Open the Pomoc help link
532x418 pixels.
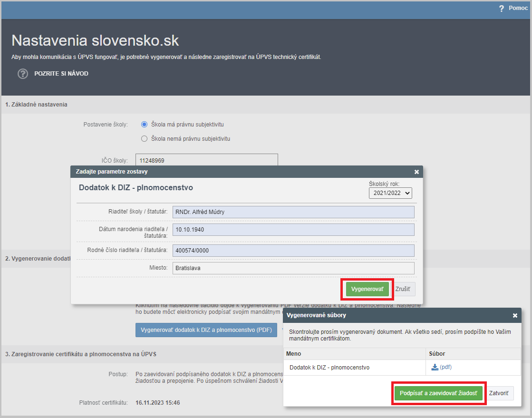(x=518, y=8)
